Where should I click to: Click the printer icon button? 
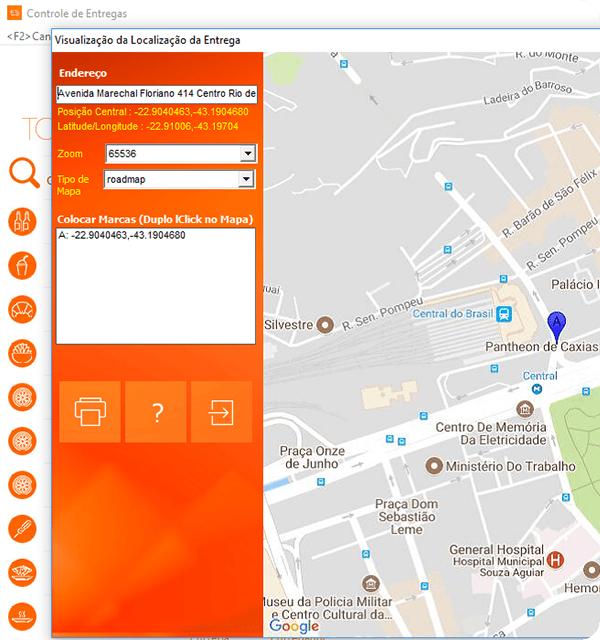90,412
